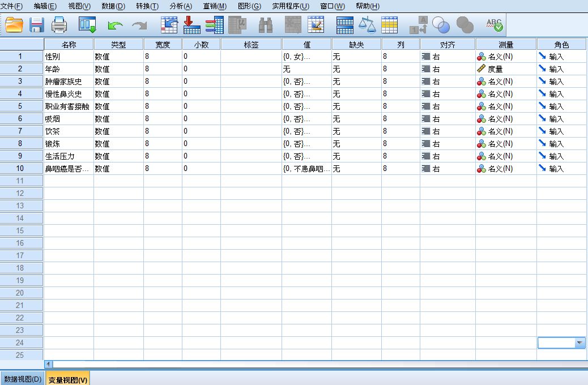Click the 角色 column header
The image size is (588, 385).
click(x=561, y=44)
